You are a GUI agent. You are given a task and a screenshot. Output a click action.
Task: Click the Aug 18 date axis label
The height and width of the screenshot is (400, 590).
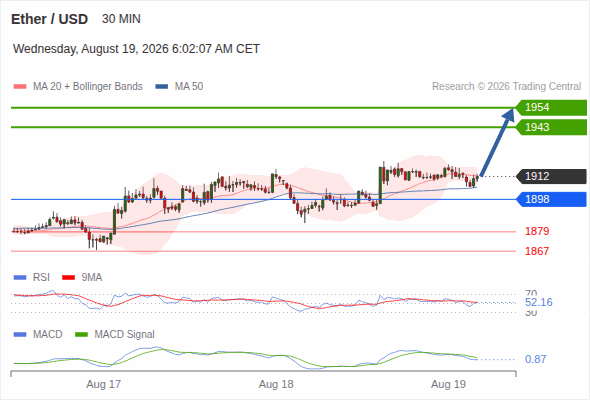click(x=276, y=384)
